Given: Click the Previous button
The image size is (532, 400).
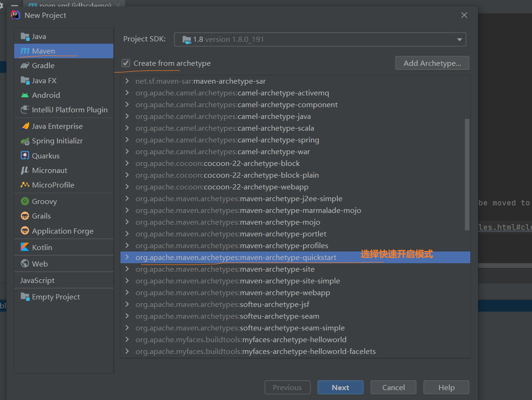Looking at the screenshot, I should pyautogui.click(x=287, y=387).
